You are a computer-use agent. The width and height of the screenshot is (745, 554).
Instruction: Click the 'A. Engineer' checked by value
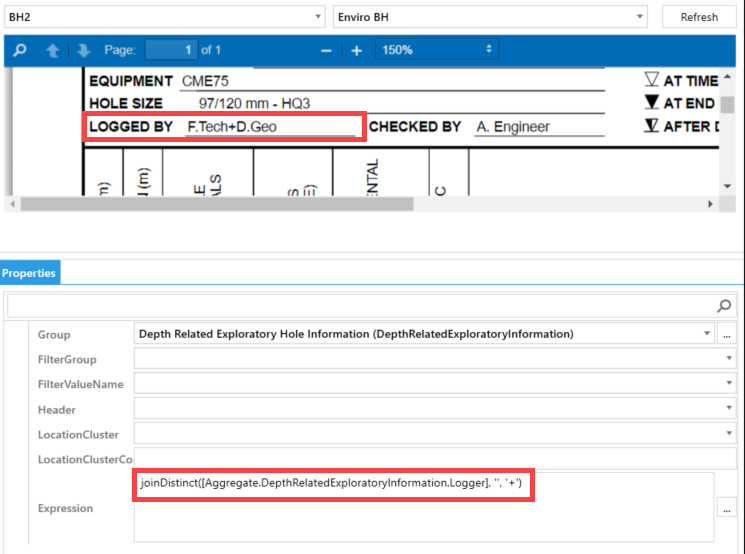(x=513, y=127)
